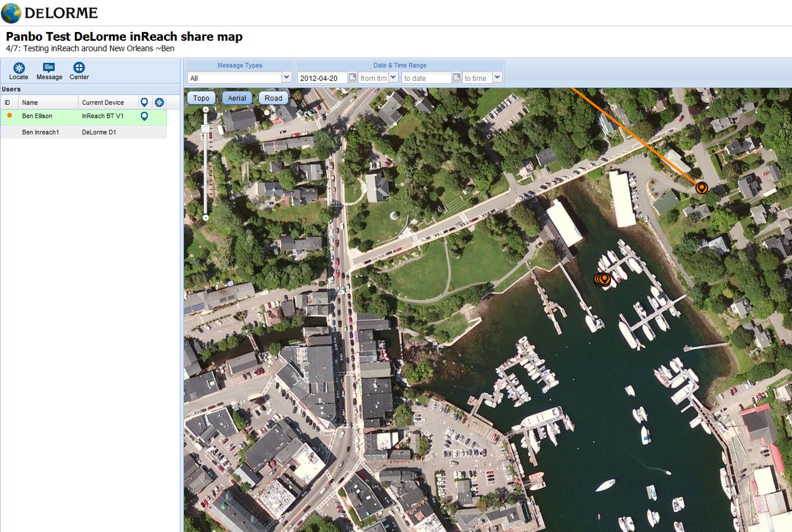Select the Ben Inreach1 user row

point(84,132)
